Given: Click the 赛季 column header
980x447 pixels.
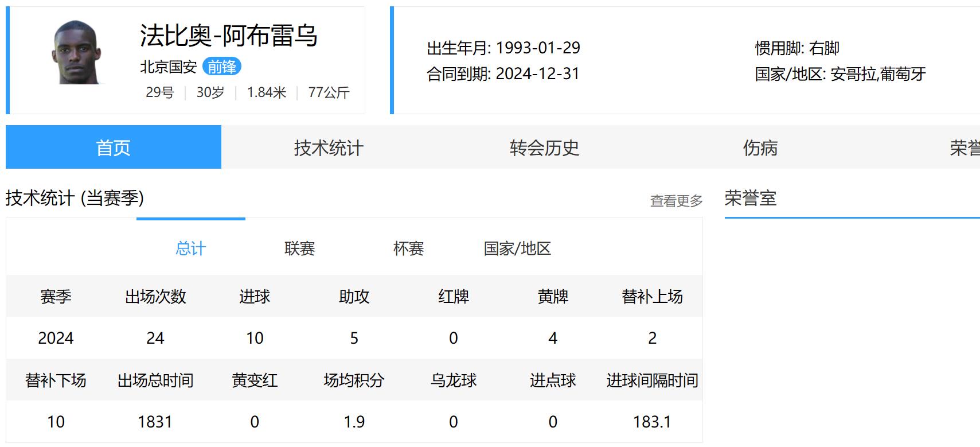Looking at the screenshot, I should tap(56, 297).
